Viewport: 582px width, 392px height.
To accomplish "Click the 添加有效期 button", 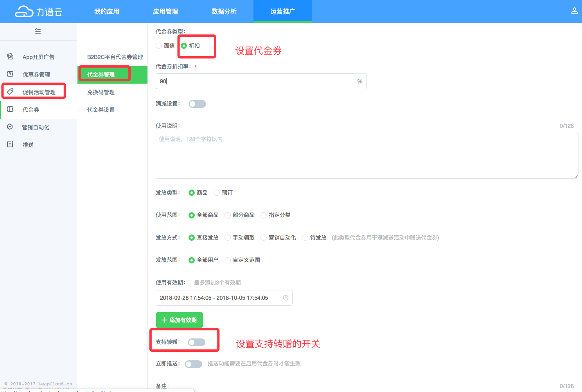I will (x=179, y=320).
